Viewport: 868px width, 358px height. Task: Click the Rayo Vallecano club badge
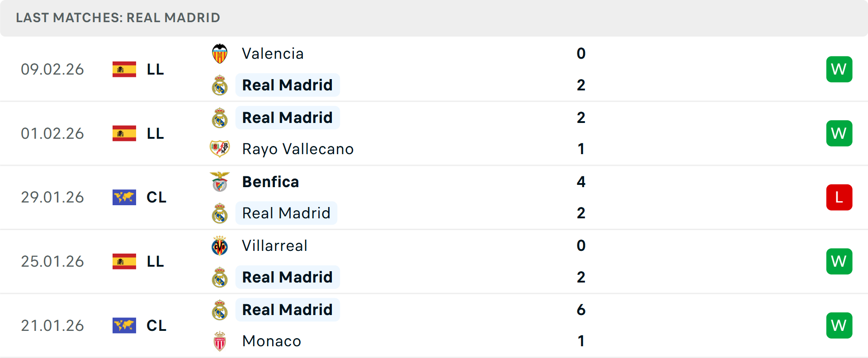(x=220, y=149)
